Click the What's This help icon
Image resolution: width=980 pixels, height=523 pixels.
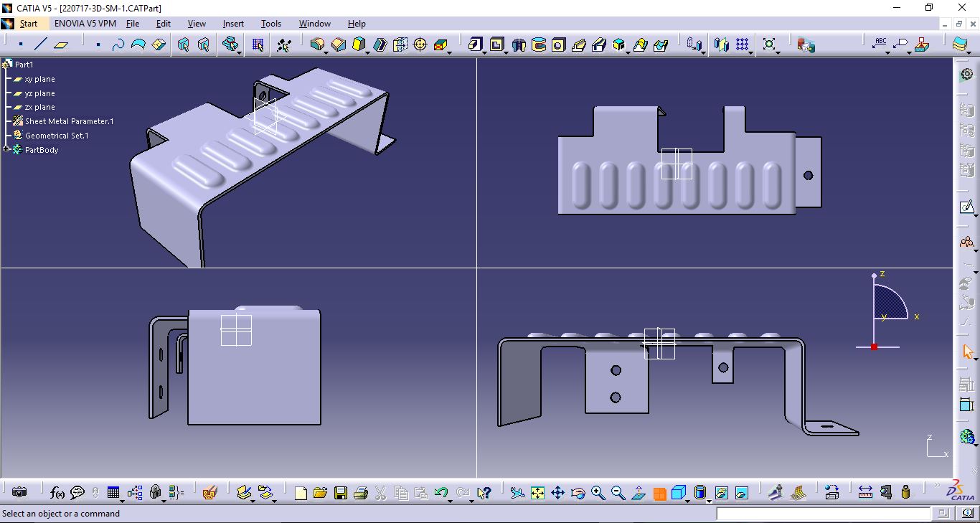pos(484,493)
